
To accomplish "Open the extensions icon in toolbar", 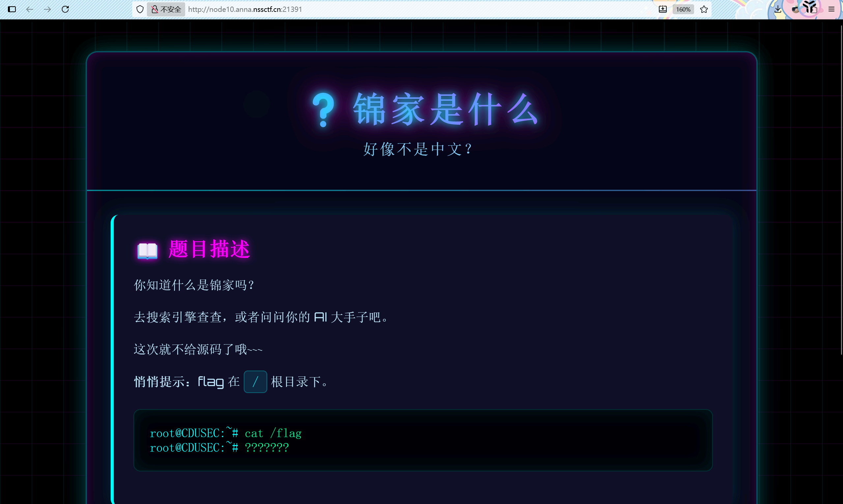I will pos(813,9).
